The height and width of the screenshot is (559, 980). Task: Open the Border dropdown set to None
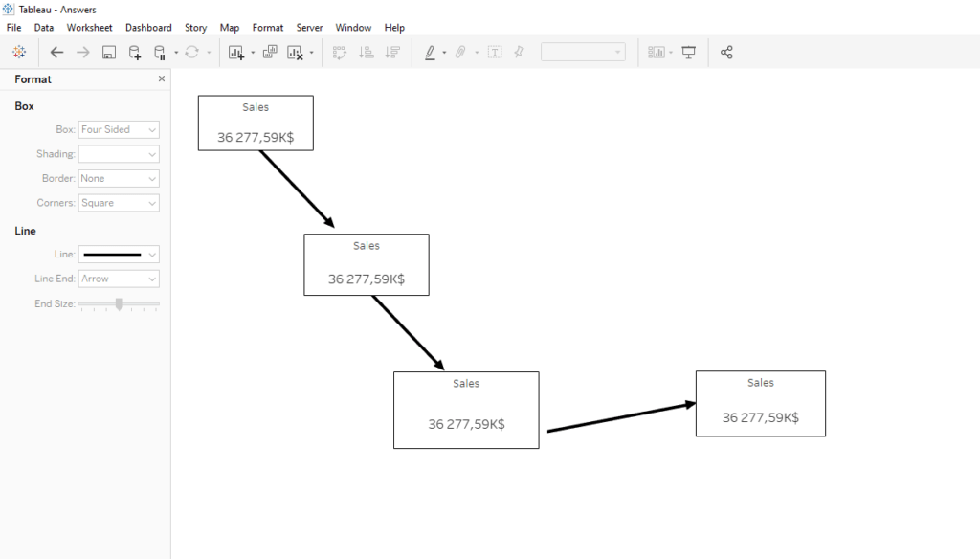point(118,178)
